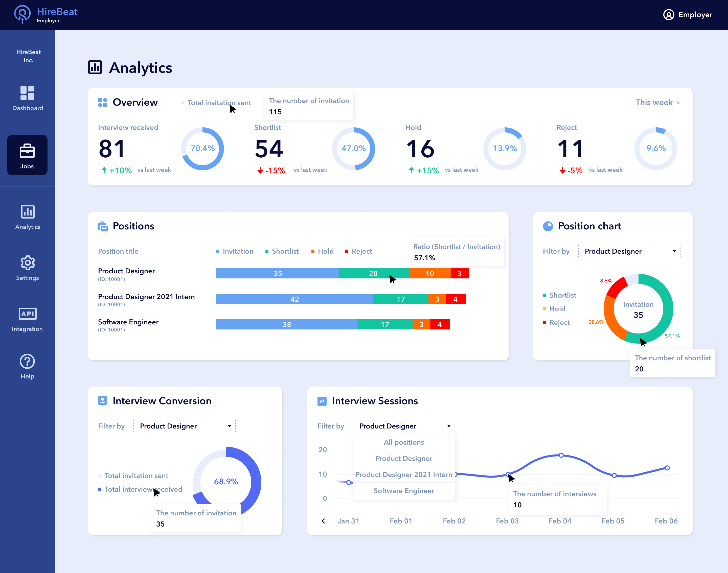Click the Interview Conversion section icon
This screenshot has width=728, height=573.
pyautogui.click(x=102, y=401)
